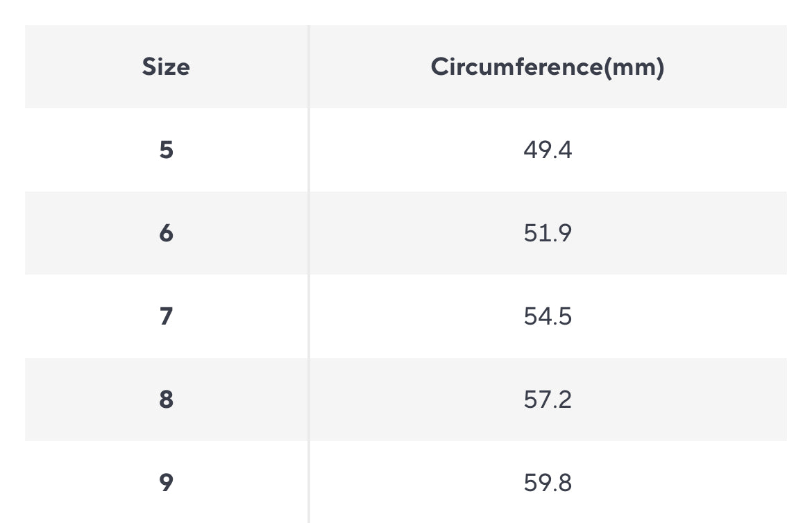Click the Size column header
Viewport: 812px width, 523px height.
(166, 67)
